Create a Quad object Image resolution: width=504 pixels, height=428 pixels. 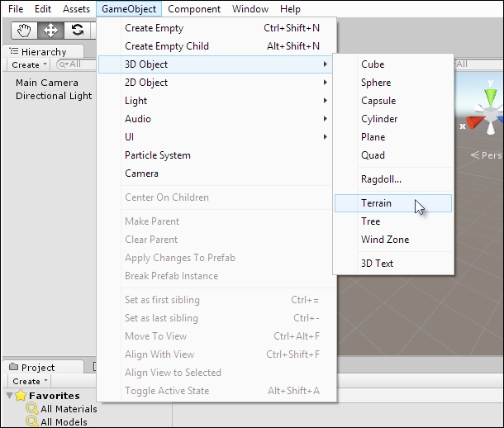(393, 155)
